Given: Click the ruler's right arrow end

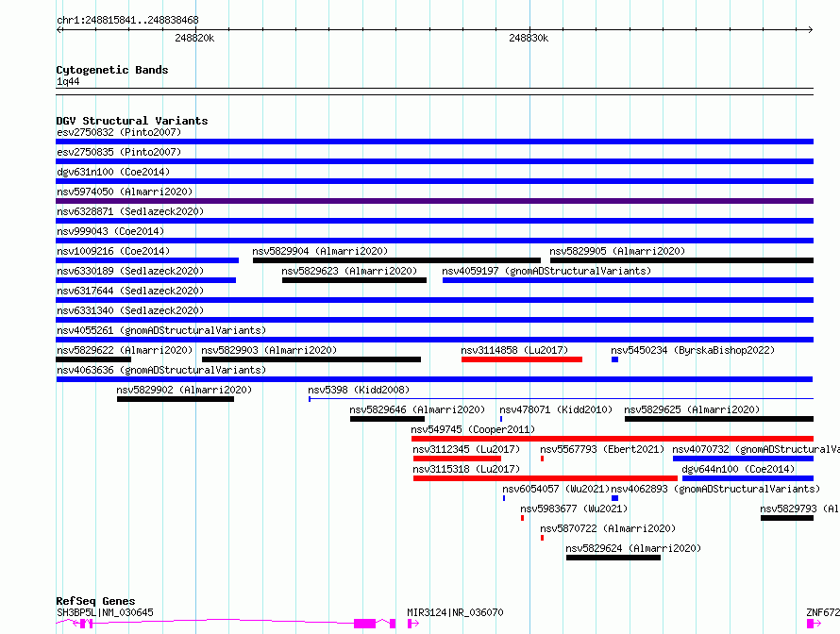Looking at the screenshot, I should coord(811,29).
